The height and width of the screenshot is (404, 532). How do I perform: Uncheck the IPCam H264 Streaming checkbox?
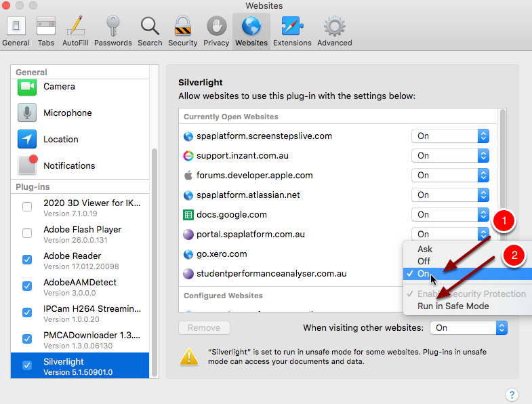point(27,312)
